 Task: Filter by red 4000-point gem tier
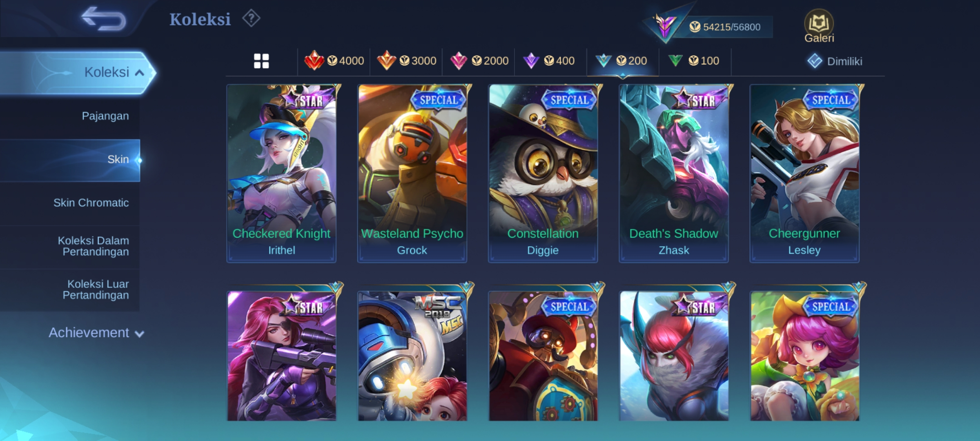point(334,61)
